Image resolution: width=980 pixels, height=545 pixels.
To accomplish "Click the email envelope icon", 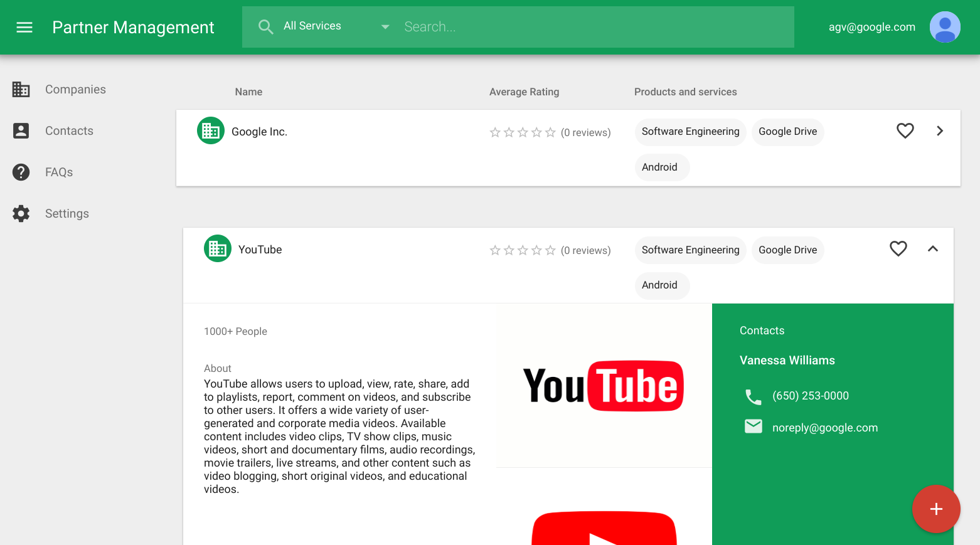I will point(753,426).
